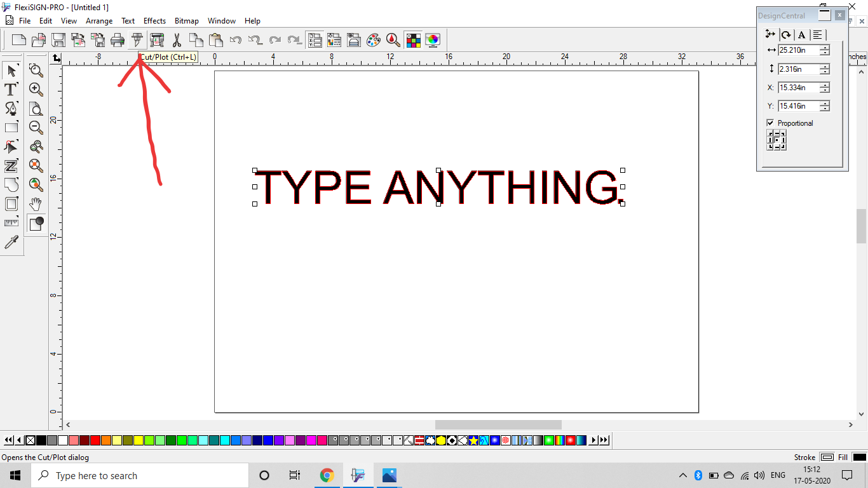Open the Cut/Plot dialog tool
The image size is (868, 488).
tap(137, 40)
